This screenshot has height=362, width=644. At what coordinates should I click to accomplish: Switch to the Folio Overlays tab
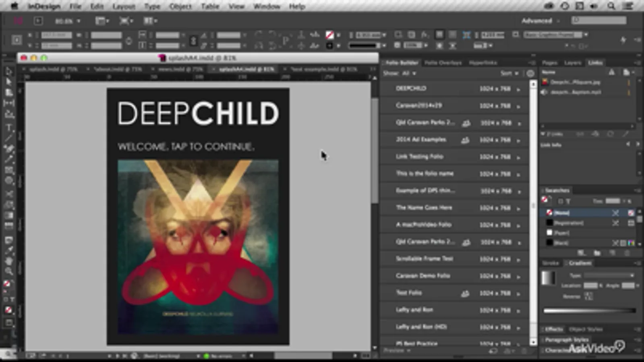(443, 63)
